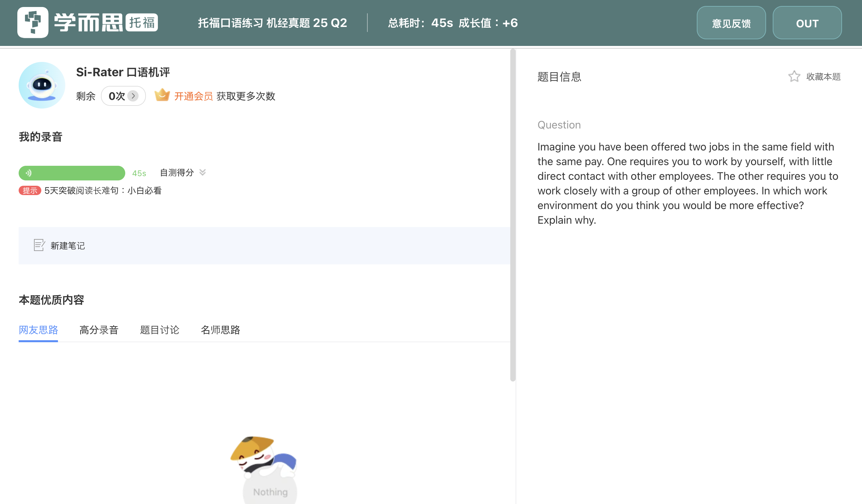This screenshot has height=504, width=862.
Task: Open the 题目讨论 tab
Action: click(160, 330)
